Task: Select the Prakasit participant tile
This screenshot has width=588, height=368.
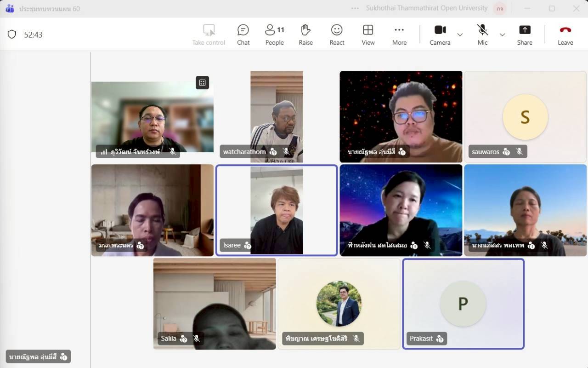Action: click(463, 304)
